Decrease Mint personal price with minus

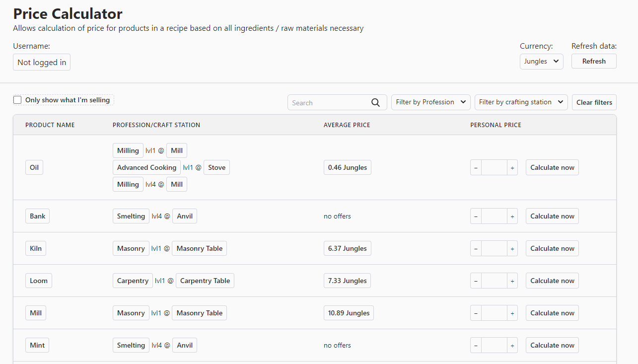point(476,346)
